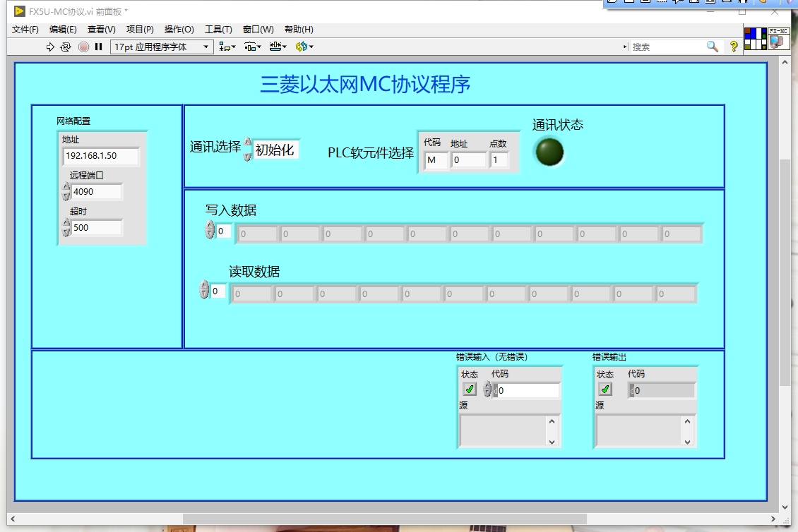Image resolution: width=798 pixels, height=532 pixels.
Task: Click the 错误输出 源 text box
Action: tap(639, 431)
